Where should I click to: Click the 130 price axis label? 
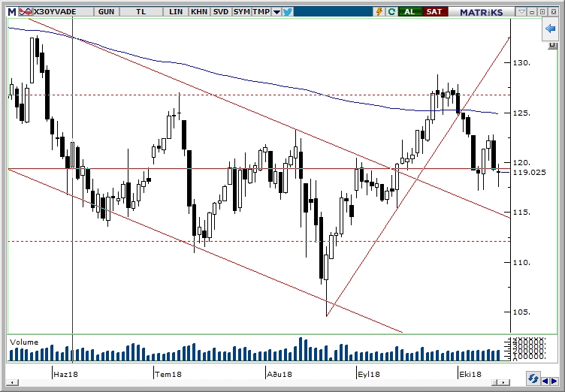[x=521, y=62]
